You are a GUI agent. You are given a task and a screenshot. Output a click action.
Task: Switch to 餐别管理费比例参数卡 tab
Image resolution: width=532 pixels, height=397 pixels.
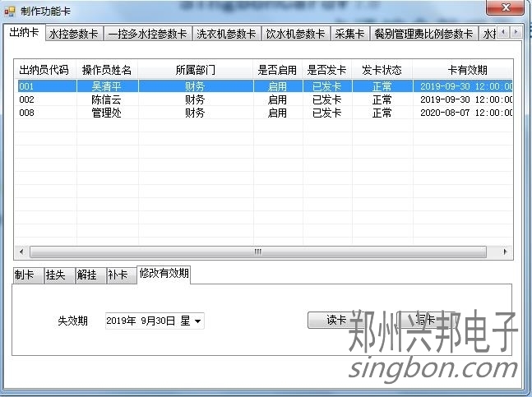coord(423,35)
